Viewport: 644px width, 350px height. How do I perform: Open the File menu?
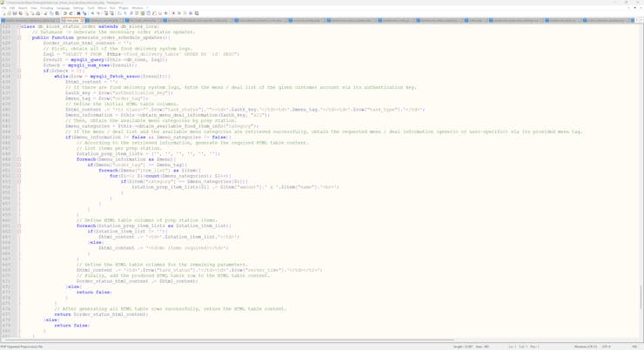(x=4, y=8)
